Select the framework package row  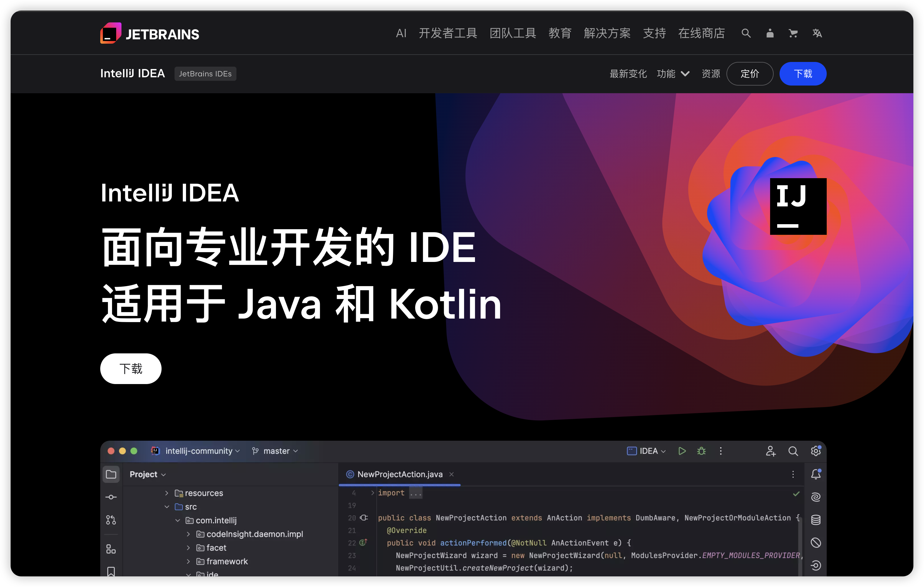pos(230,561)
